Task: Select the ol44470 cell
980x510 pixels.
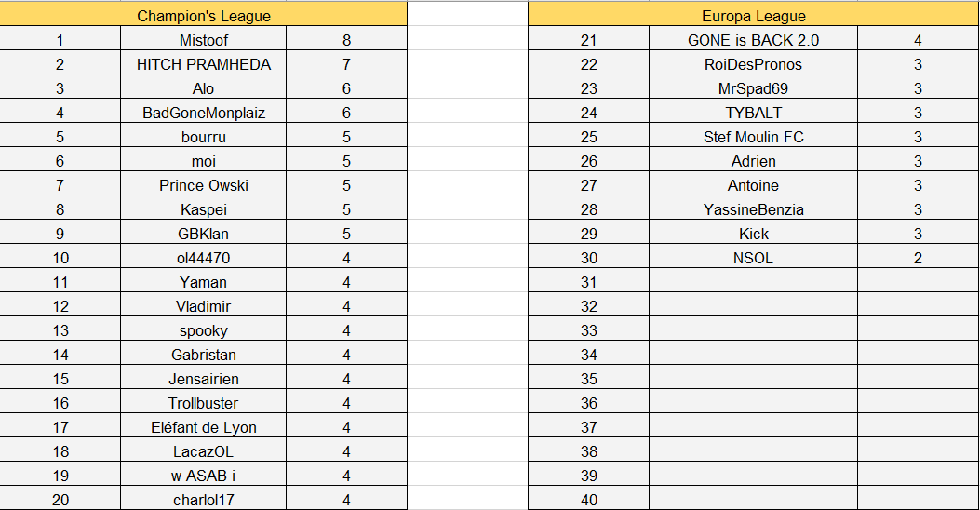Action: tap(204, 258)
